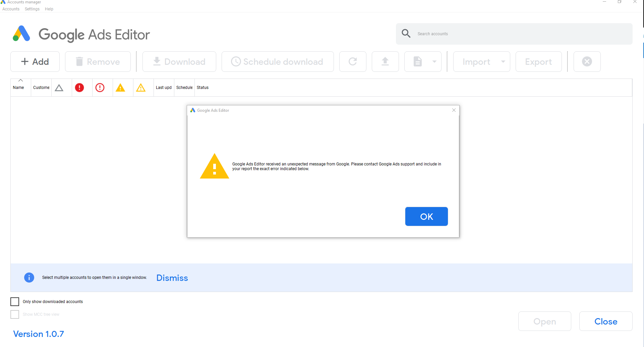
Task: Click the Add account button
Action: 35,62
